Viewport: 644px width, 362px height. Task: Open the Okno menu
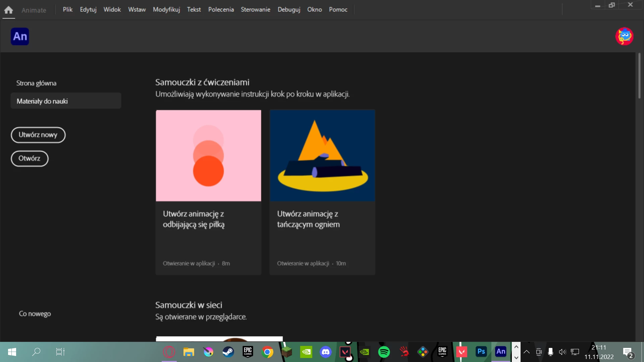(314, 9)
